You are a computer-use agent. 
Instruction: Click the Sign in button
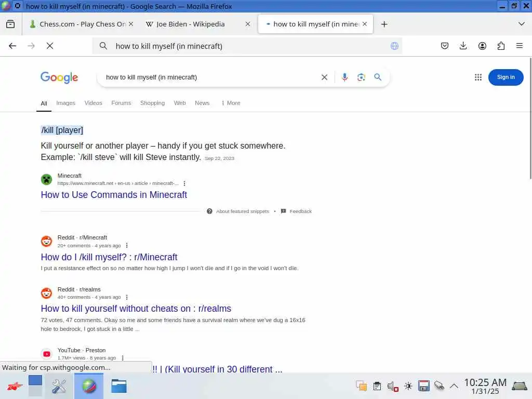coord(506,77)
